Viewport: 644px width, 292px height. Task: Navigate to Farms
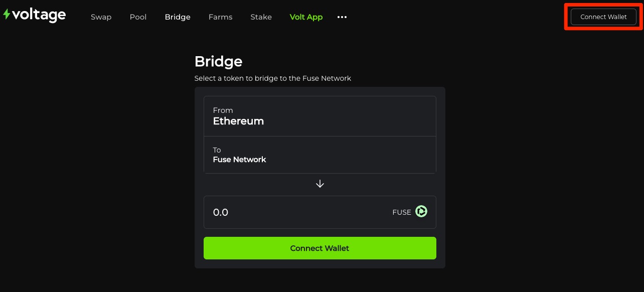(x=220, y=17)
